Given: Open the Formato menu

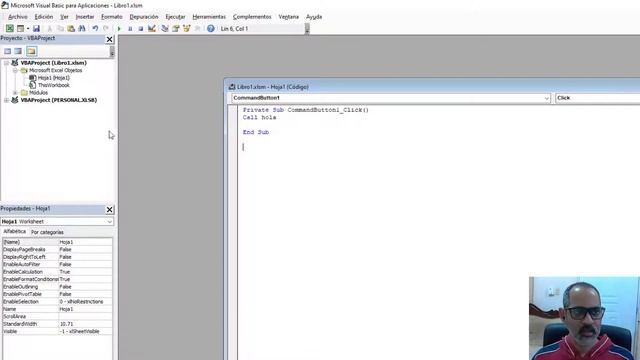Looking at the screenshot, I should click(x=111, y=17).
